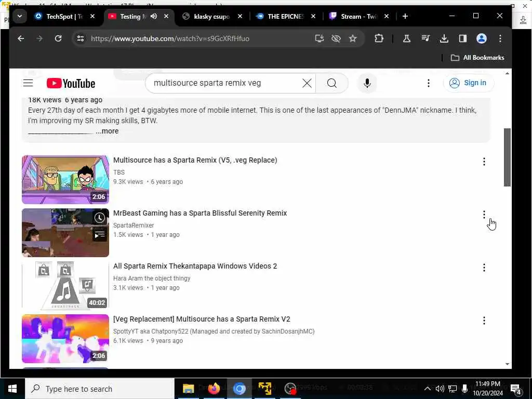Open YouTube hamburger guide menu
This screenshot has height=399, width=532.
[28, 83]
